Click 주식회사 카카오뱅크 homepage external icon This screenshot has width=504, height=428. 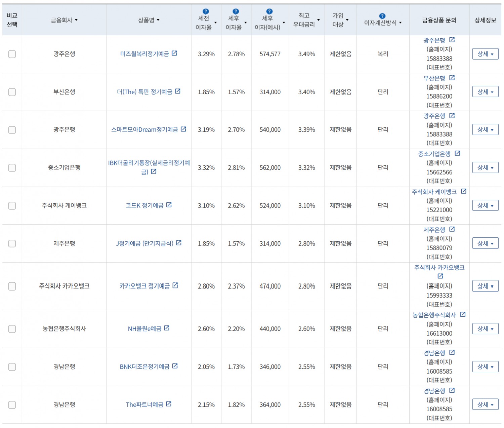point(440,276)
